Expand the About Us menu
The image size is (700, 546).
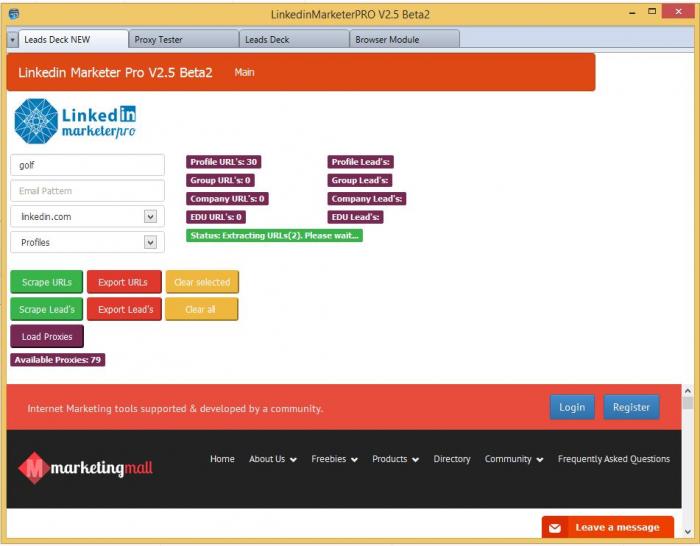[273, 459]
